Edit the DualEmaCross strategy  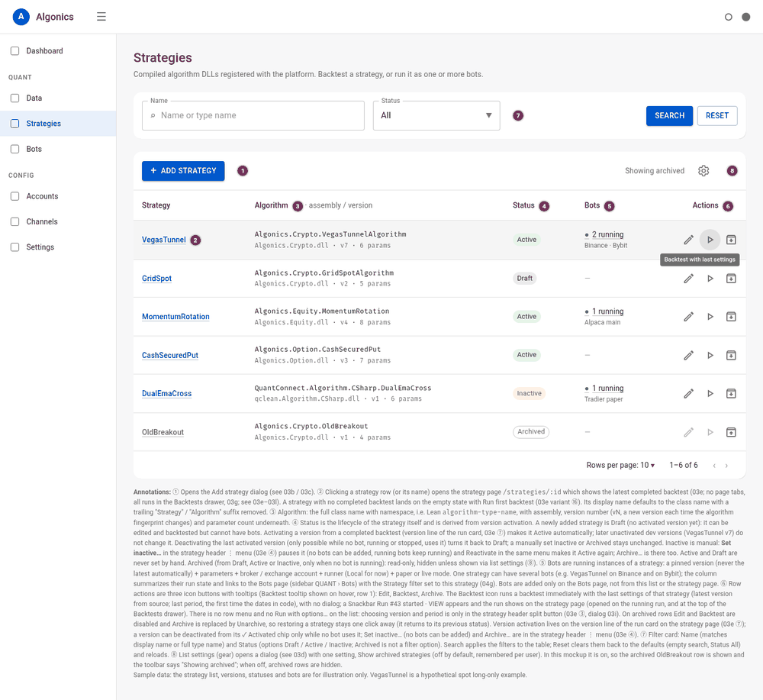688,393
